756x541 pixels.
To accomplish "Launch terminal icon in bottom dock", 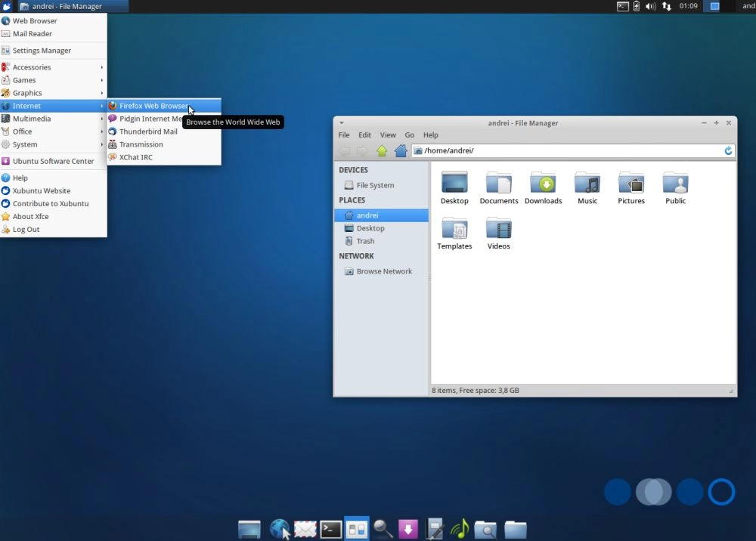I will pyautogui.click(x=331, y=530).
